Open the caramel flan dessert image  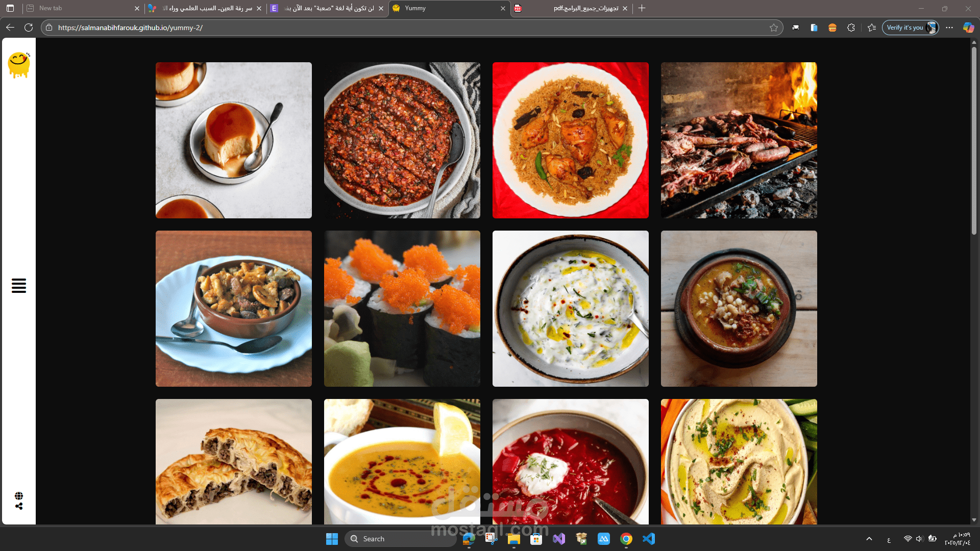234,140
